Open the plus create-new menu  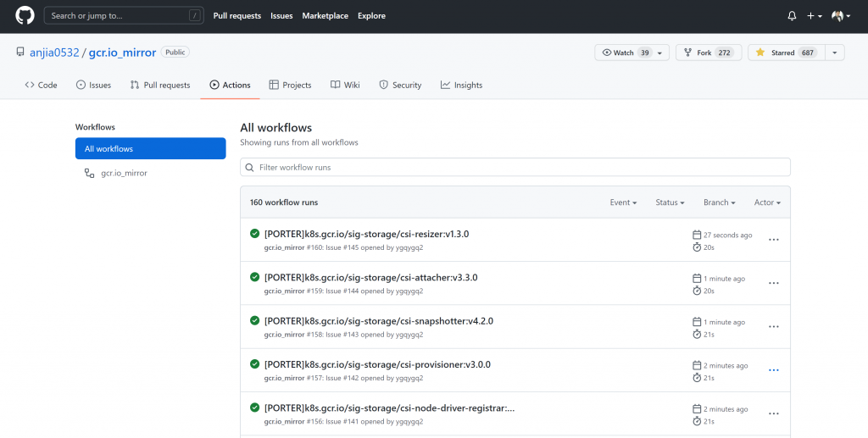pyautogui.click(x=814, y=16)
